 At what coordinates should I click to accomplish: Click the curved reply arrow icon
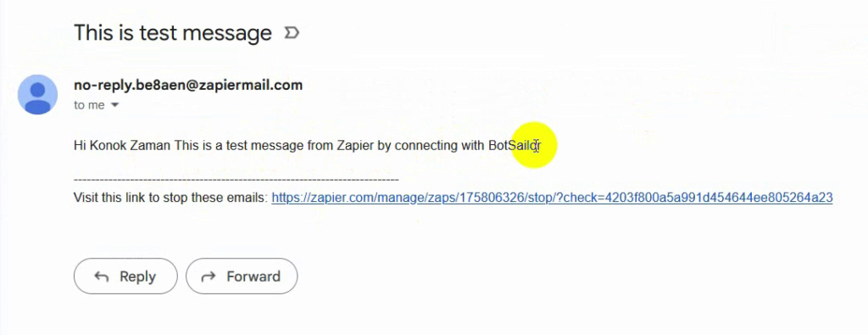(102, 276)
